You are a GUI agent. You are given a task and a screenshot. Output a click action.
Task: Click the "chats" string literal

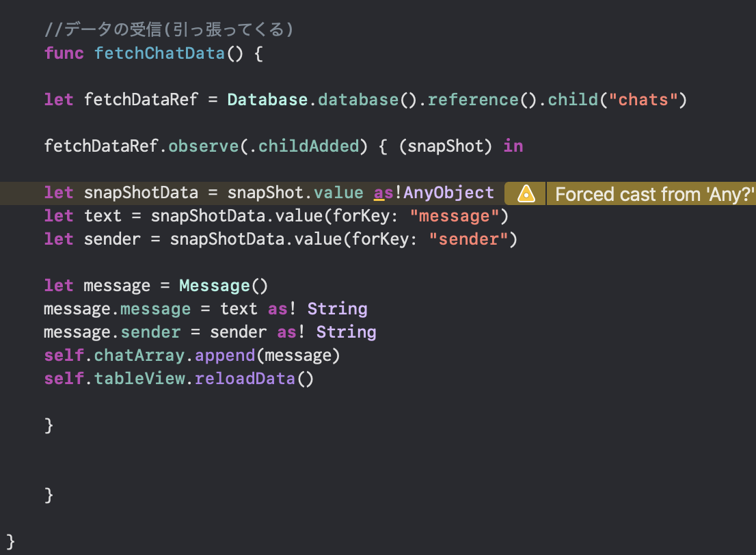pos(643,100)
